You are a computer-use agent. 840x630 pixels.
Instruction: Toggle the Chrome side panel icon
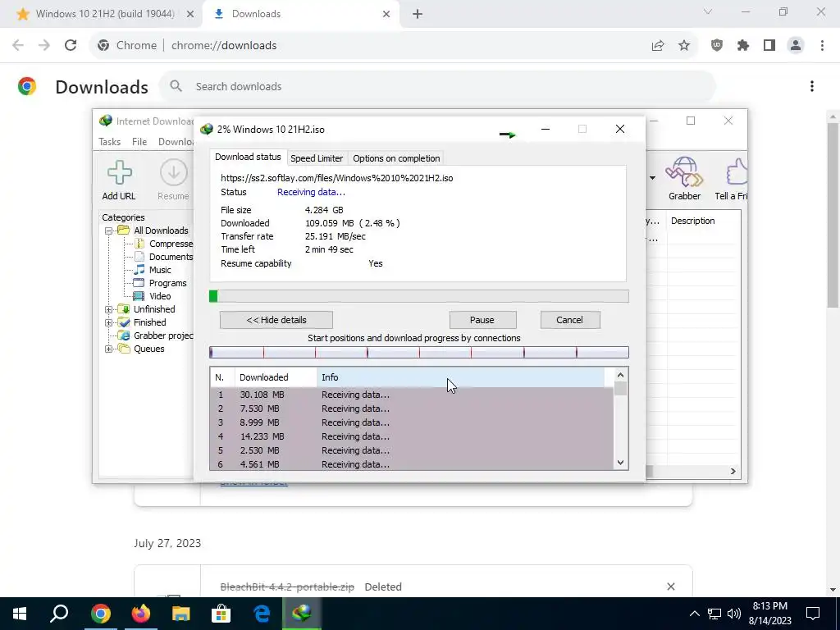769,46
